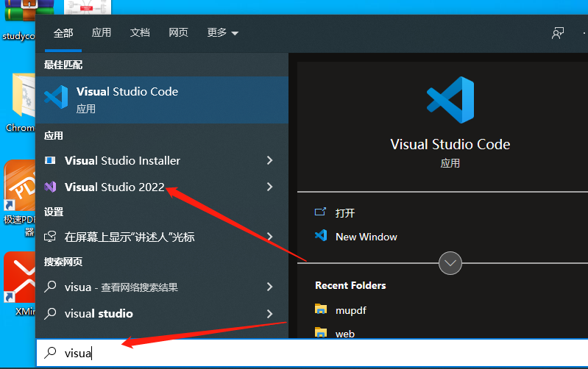The height and width of the screenshot is (369, 588).
Task: Click the folder icon beside mupdf
Action: click(x=321, y=309)
